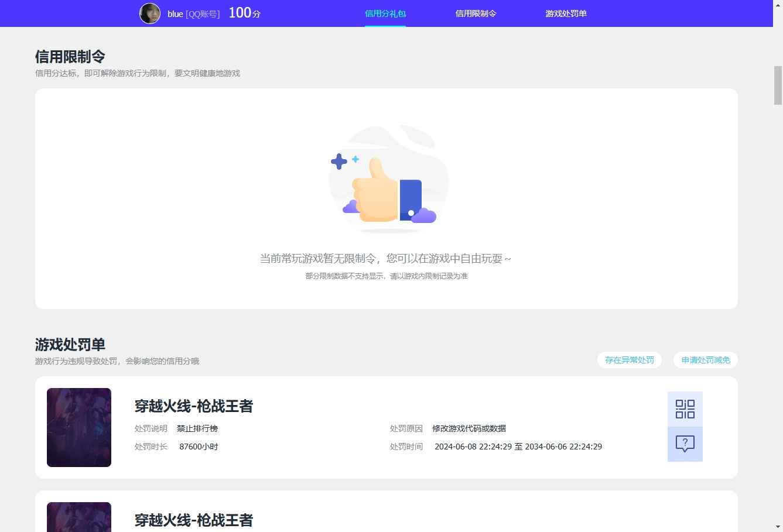Switch to 游戏处罚单 tab

(x=566, y=13)
